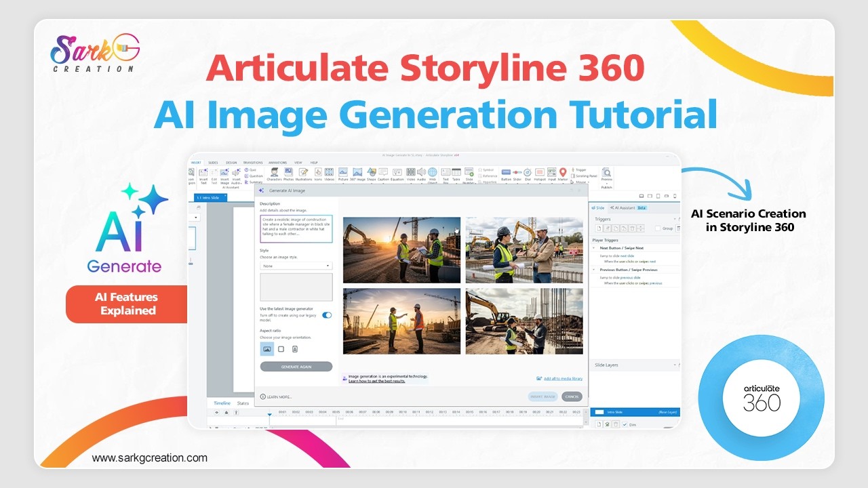Open the INSERT ribbon tab
The image size is (868, 488).
click(x=196, y=163)
